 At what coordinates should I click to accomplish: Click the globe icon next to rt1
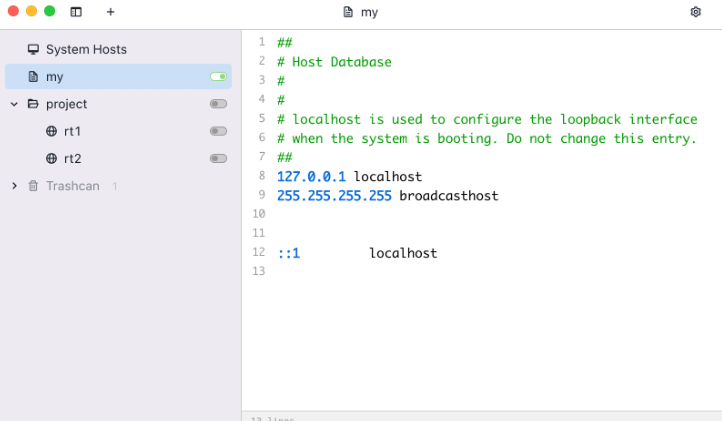pos(52,131)
